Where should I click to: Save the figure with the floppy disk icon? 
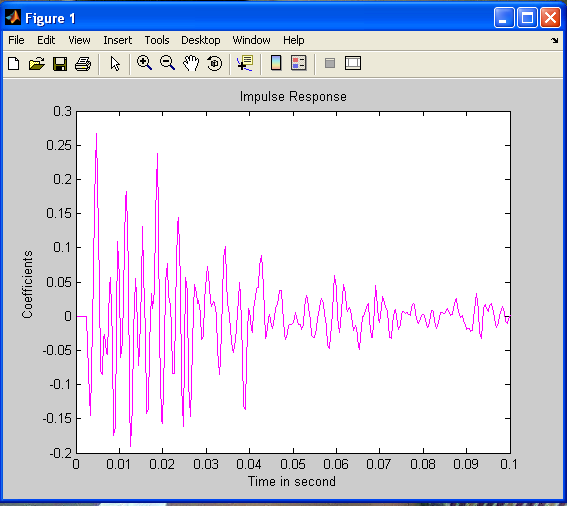(x=60, y=64)
